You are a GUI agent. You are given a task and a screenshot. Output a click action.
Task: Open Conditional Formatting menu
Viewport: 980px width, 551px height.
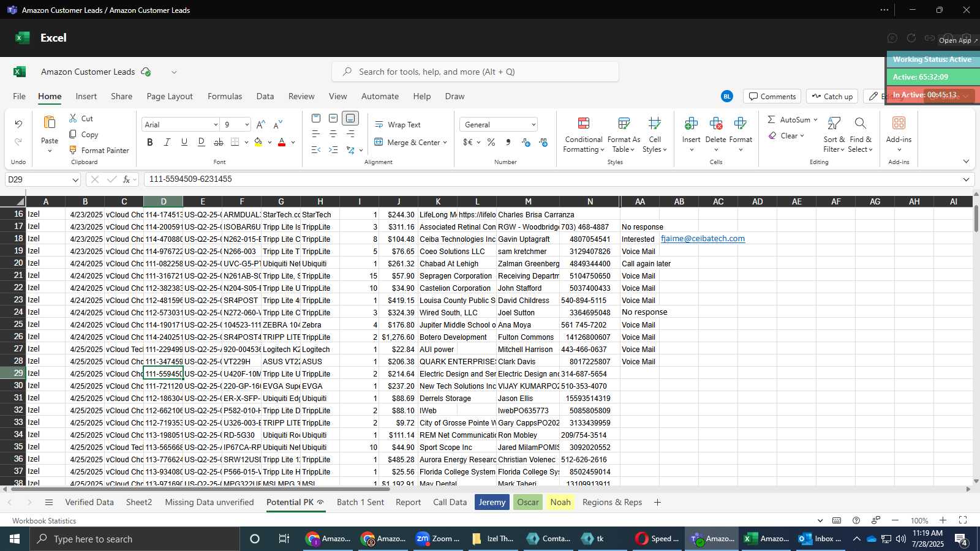click(x=584, y=135)
